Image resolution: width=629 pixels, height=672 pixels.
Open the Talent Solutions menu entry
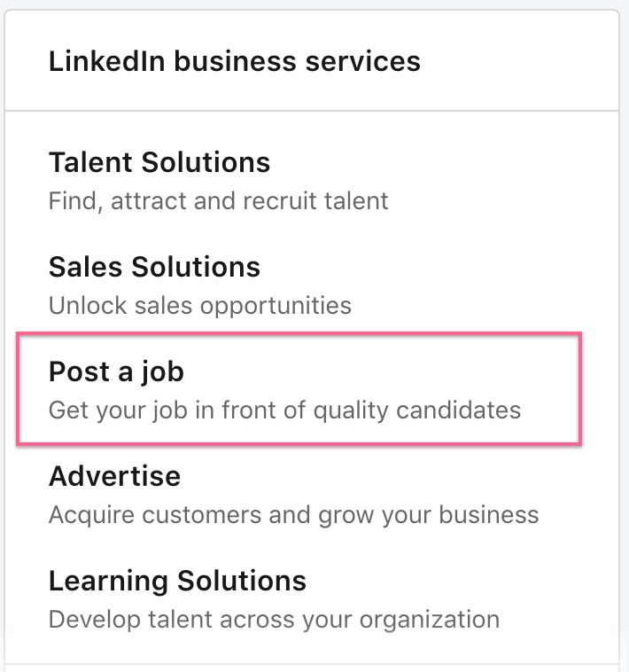(159, 163)
